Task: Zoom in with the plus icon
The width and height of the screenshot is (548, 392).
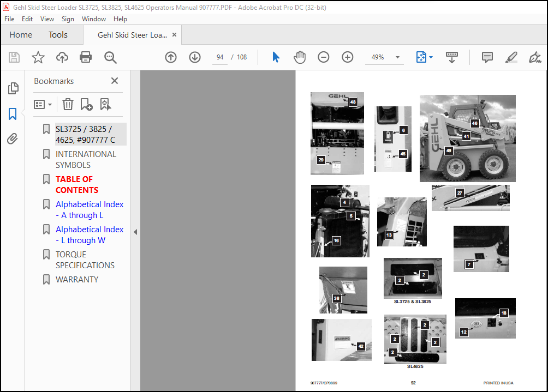Action: [x=347, y=57]
